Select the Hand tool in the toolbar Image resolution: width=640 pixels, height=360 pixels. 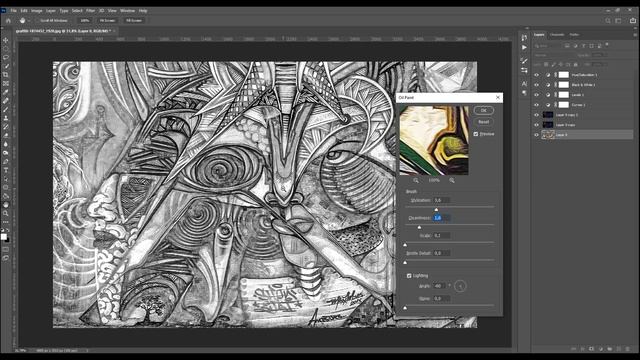click(6, 204)
